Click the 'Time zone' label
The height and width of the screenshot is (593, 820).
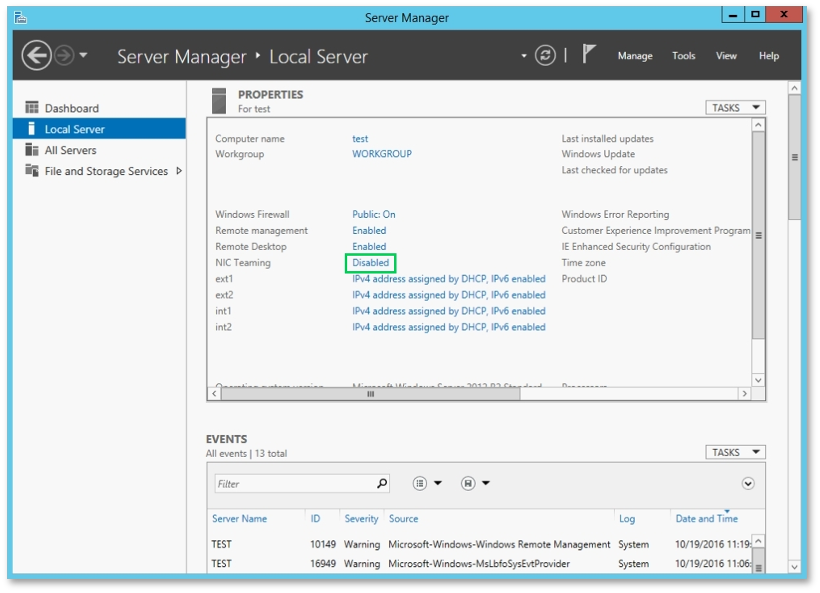tap(584, 263)
